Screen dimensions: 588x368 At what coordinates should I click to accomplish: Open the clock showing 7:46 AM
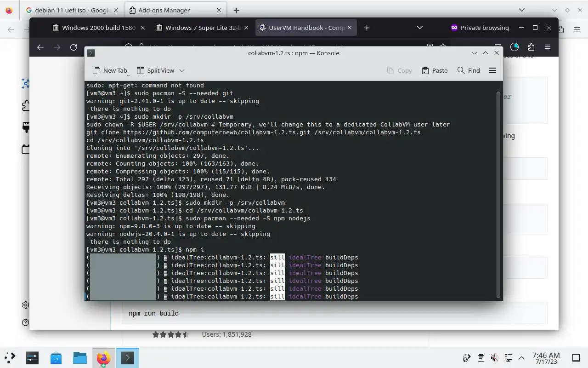pos(546,358)
